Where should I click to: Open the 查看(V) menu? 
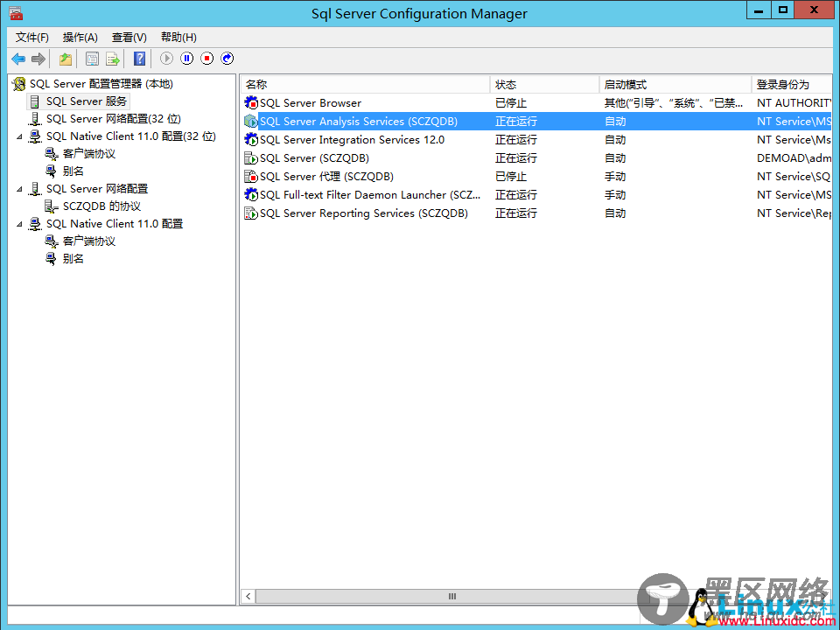(129, 37)
